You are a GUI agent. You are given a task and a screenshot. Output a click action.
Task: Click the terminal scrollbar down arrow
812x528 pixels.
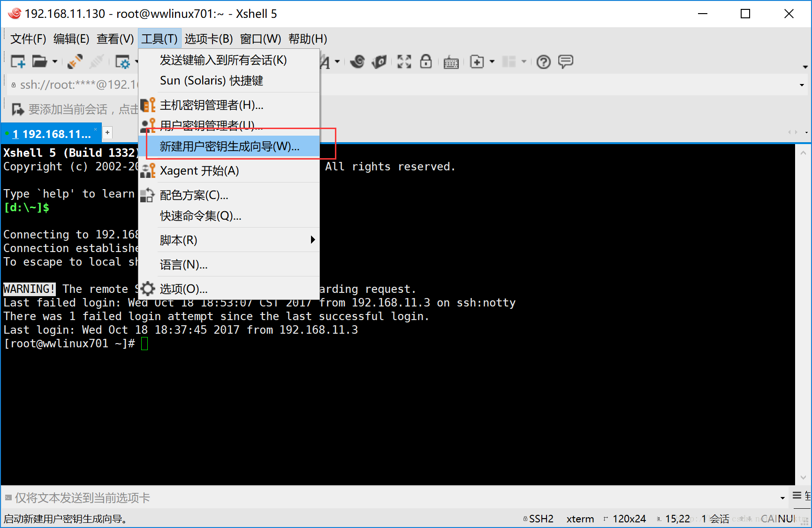click(803, 478)
